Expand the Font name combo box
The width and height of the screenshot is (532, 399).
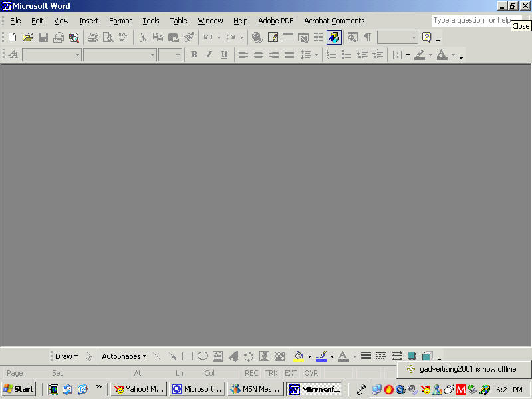pyautogui.click(x=153, y=55)
